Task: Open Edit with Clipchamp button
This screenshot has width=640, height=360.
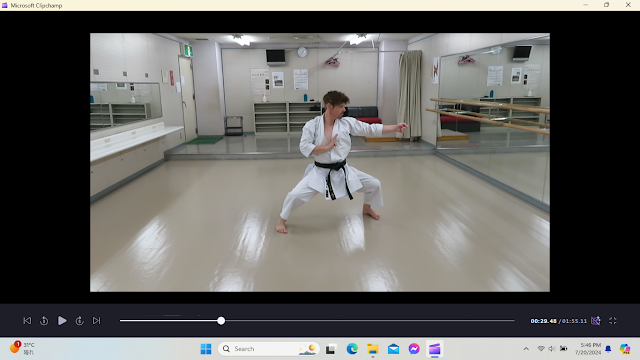Action: 596,321
